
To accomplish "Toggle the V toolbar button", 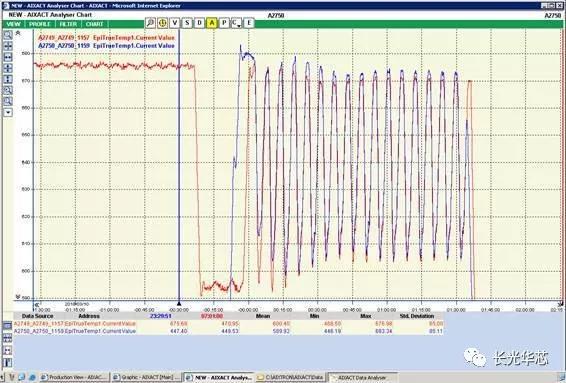I will 175,23.
